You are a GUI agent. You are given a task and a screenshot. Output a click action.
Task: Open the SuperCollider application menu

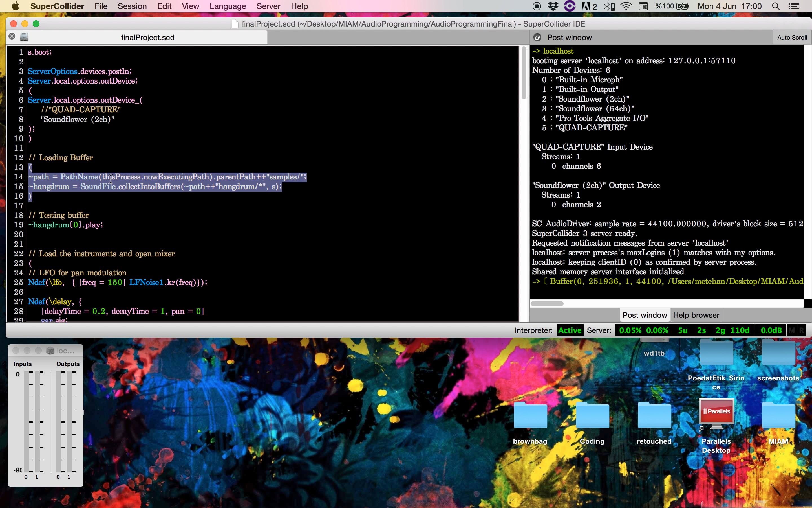click(x=57, y=6)
